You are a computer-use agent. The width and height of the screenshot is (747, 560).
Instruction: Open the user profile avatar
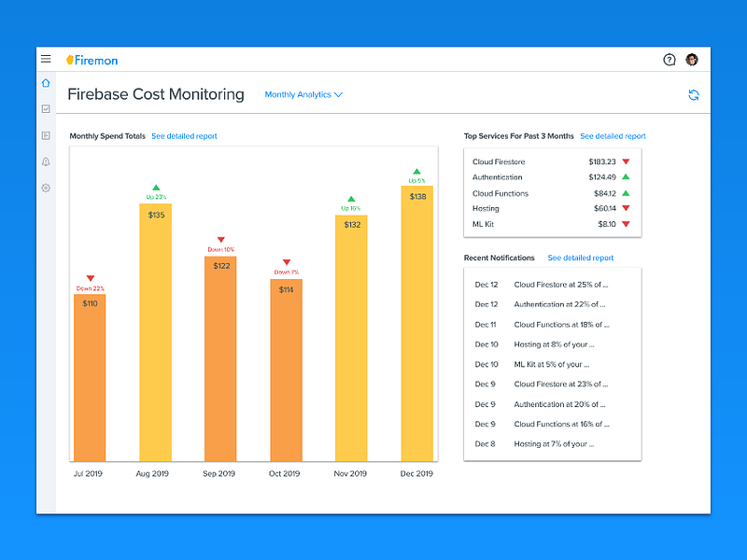[692, 60]
